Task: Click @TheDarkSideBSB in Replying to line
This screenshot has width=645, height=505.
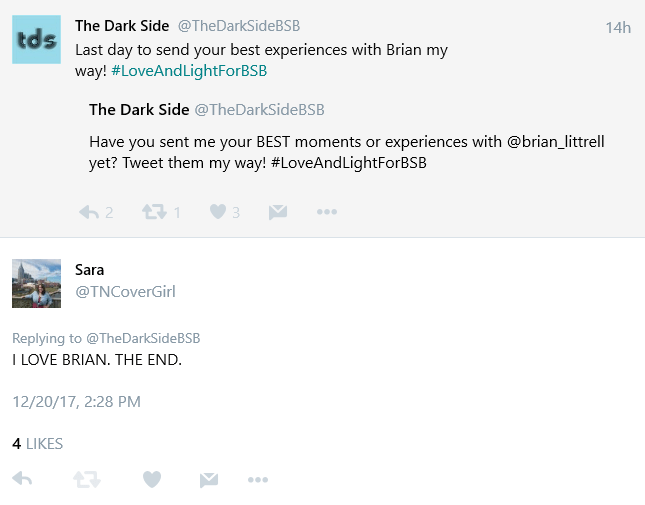Action: click(x=143, y=339)
